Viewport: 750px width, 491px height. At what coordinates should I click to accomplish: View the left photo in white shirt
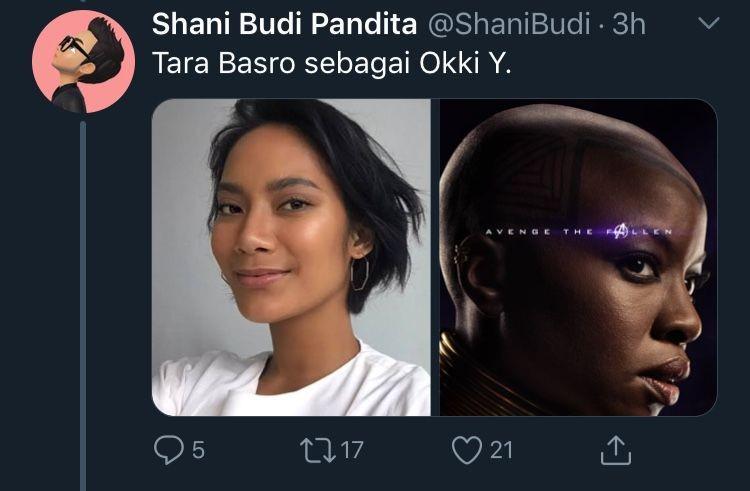click(291, 257)
